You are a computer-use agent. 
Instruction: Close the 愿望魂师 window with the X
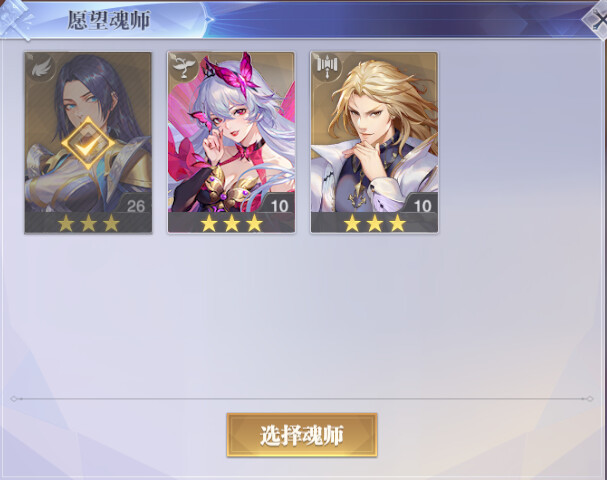598,19
